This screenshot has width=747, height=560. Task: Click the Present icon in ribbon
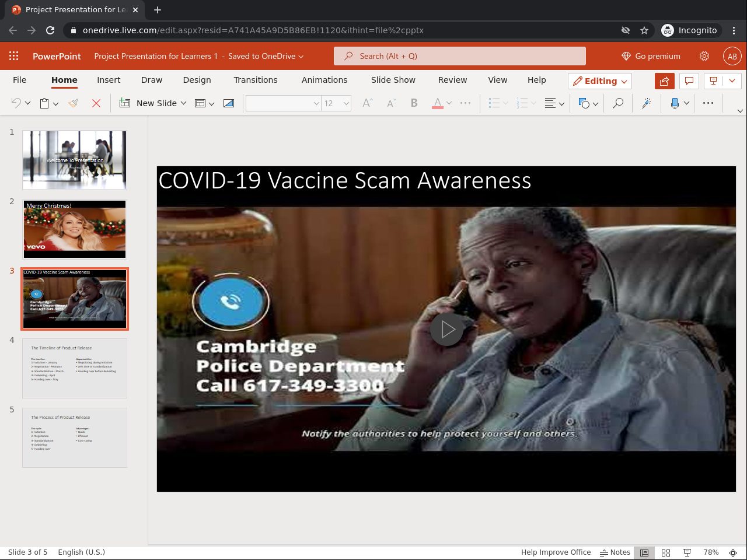click(x=713, y=81)
